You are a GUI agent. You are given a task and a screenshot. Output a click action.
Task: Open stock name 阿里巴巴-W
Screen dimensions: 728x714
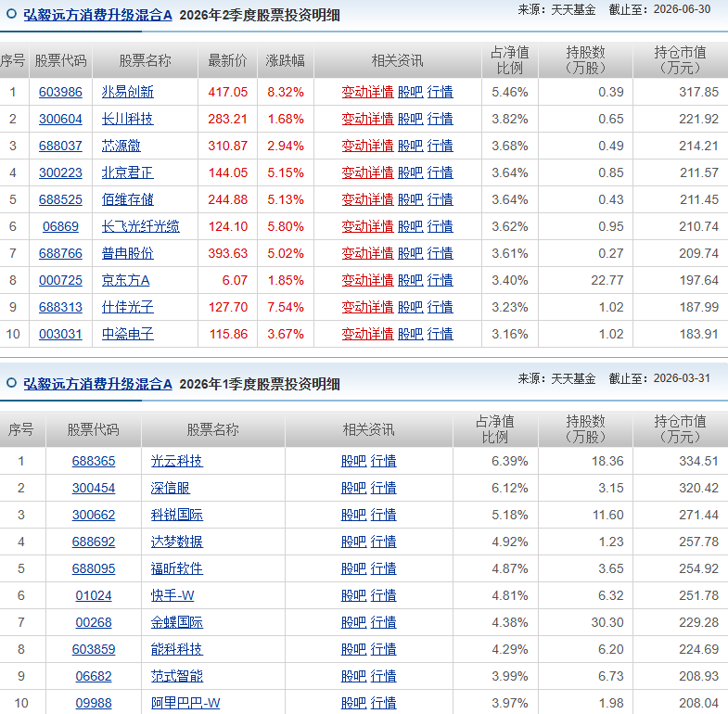[185, 703]
